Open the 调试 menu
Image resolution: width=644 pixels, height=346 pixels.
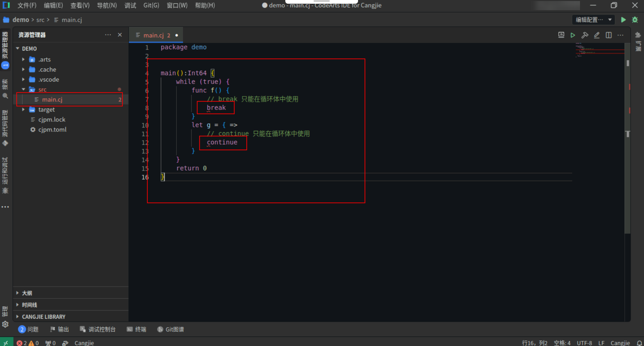(130, 5)
